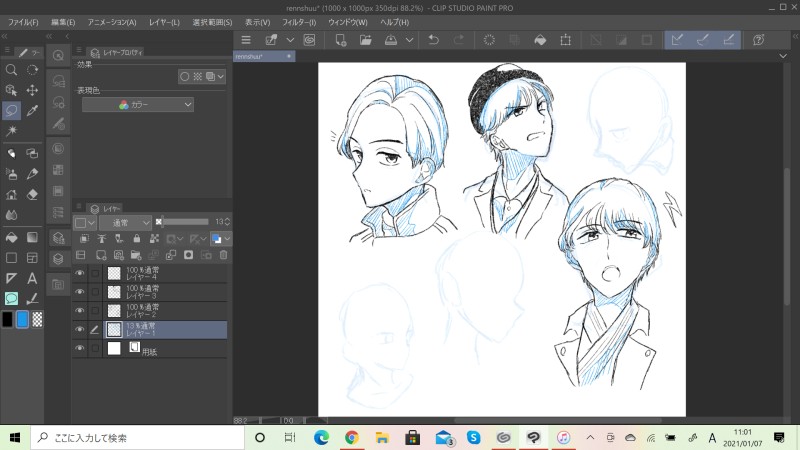
Task: Hide レイヤー 2 with eye icon
Action: click(80, 311)
